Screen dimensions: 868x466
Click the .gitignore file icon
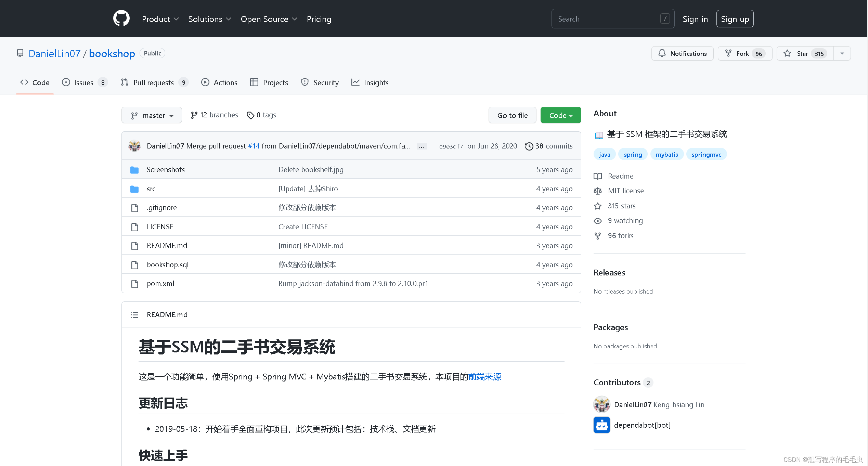click(x=135, y=208)
